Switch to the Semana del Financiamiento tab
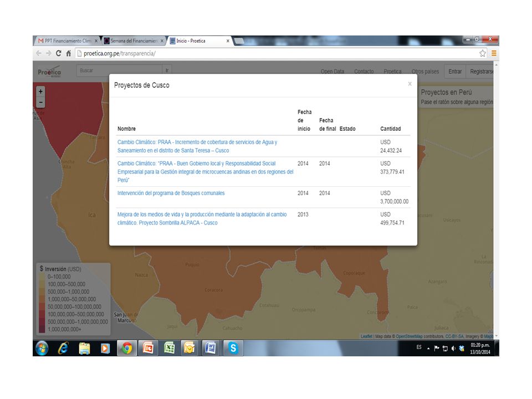 pos(134,40)
